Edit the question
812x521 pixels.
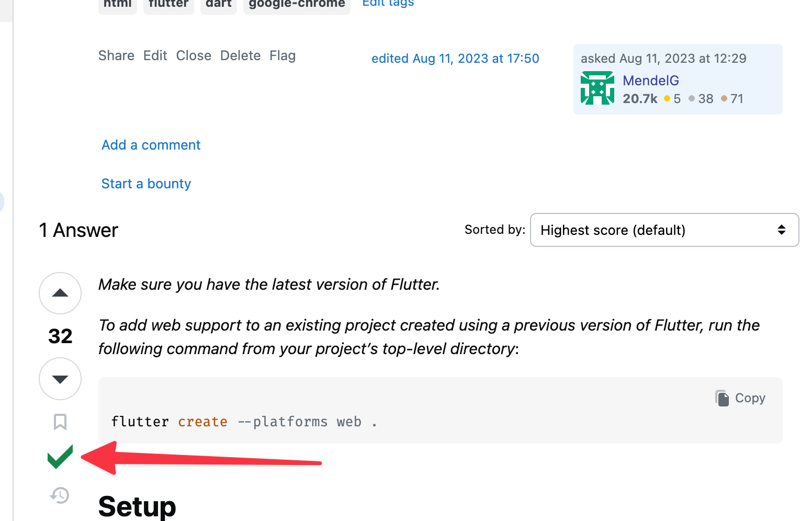click(155, 55)
